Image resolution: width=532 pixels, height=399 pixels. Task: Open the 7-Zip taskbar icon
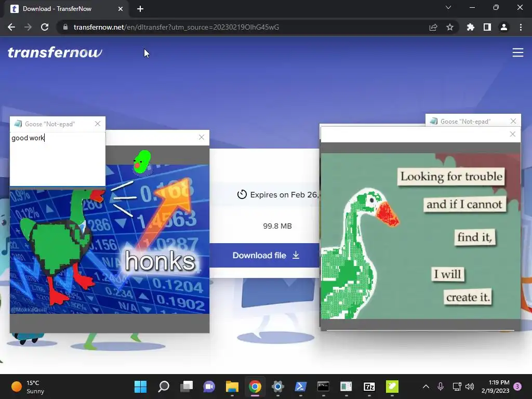pyautogui.click(x=369, y=387)
